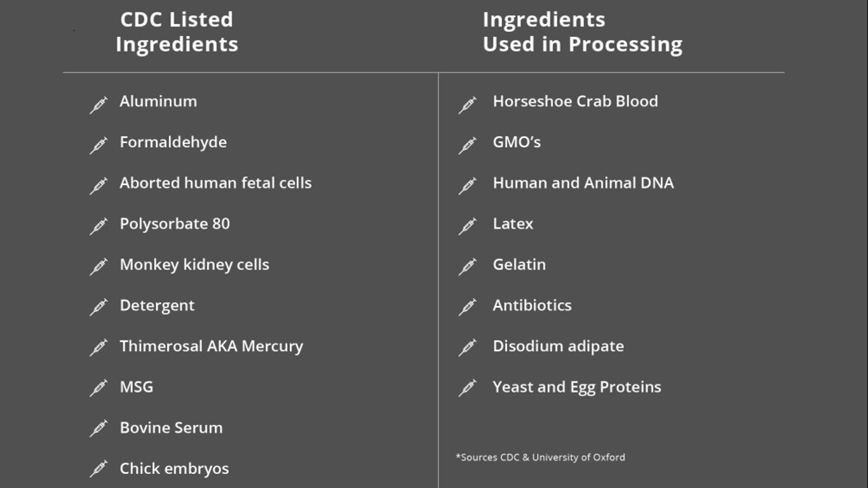This screenshot has height=488, width=868.
Task: Select the syringe icon beside Polysorbate 80
Action: coord(98,227)
